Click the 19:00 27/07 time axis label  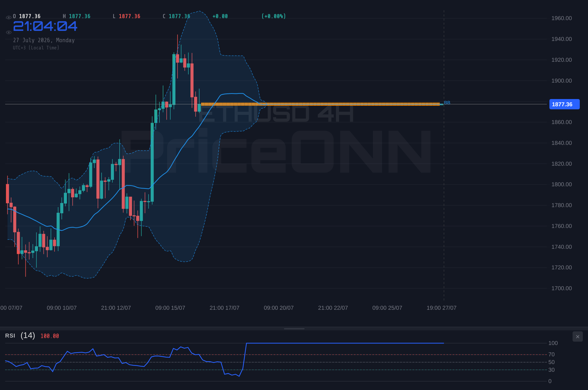pos(442,308)
